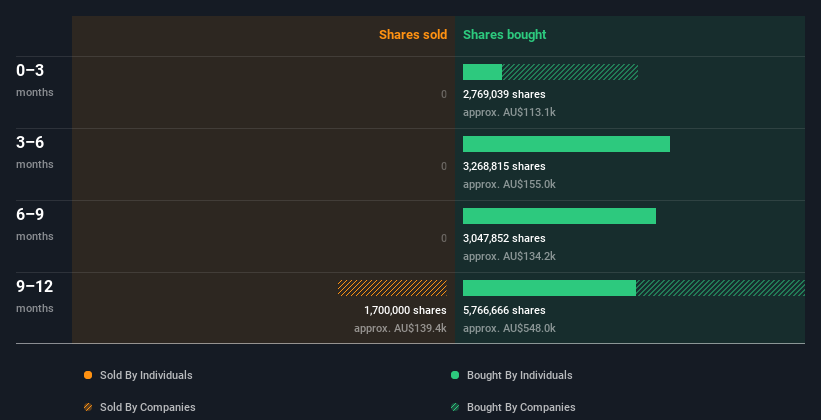Viewport: 821px width, 420px height.
Task: Click the approx. AU$155.0k value
Action: (x=509, y=184)
